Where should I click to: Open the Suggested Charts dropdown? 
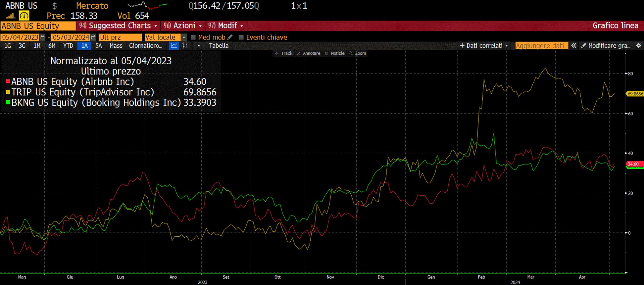tap(118, 26)
